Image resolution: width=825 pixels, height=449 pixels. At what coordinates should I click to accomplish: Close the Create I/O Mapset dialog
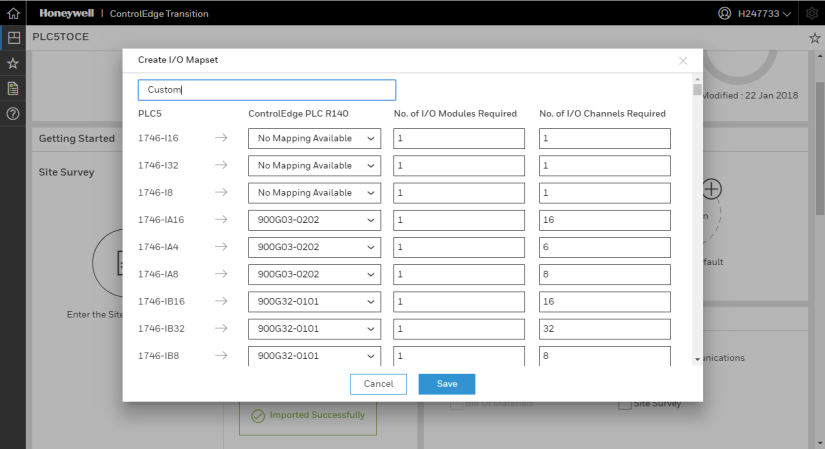pyautogui.click(x=683, y=61)
